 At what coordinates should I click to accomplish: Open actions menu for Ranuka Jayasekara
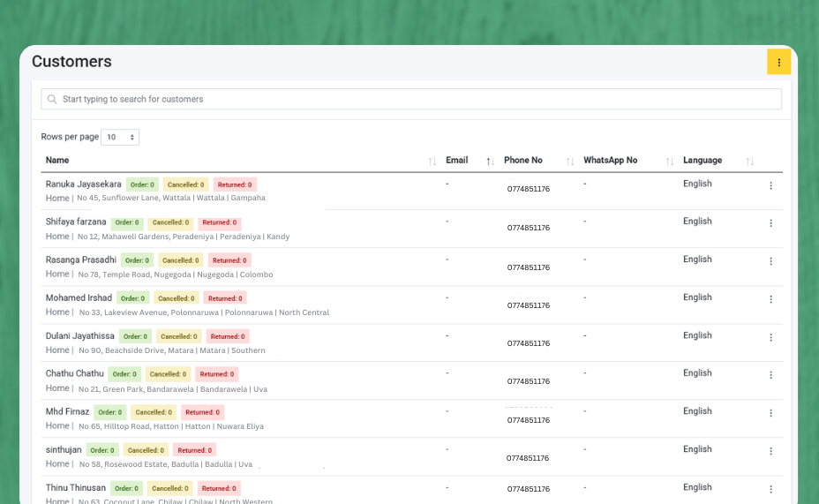770,185
